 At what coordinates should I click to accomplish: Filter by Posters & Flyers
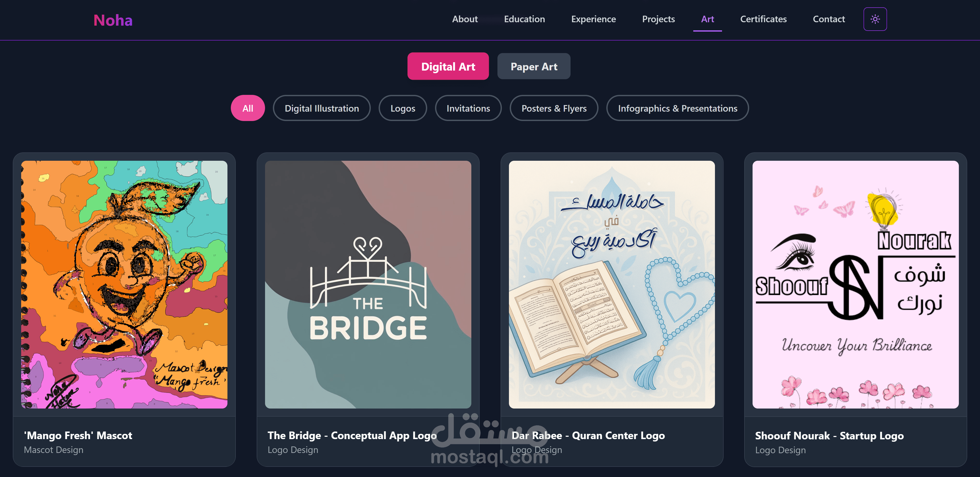coord(554,108)
